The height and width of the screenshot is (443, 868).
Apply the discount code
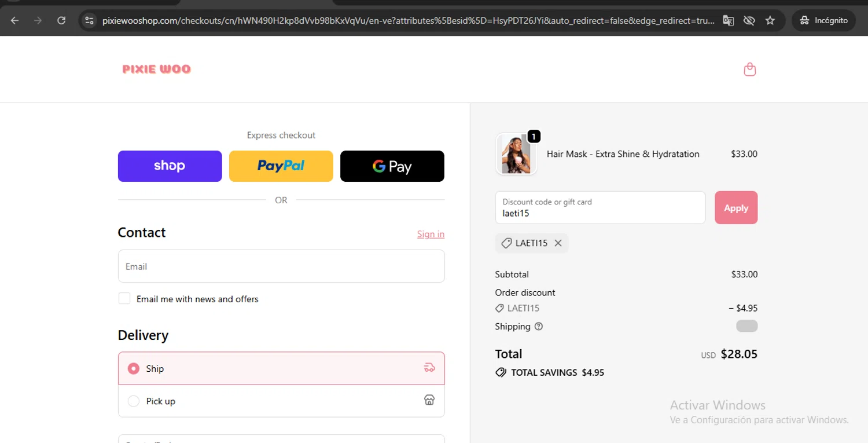736,207
